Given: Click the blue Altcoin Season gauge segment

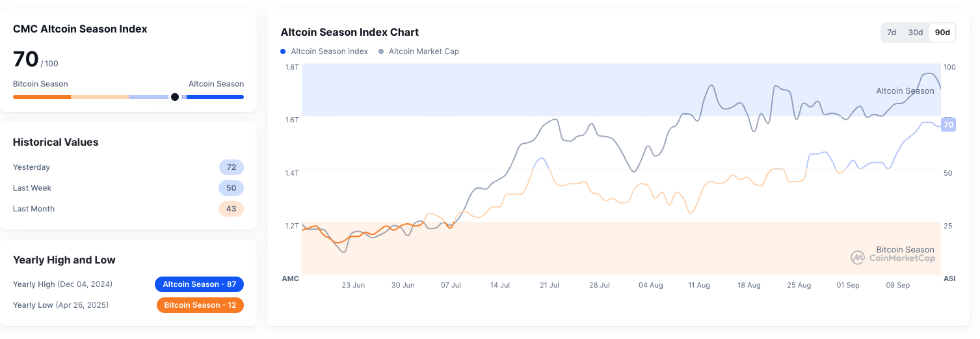Looking at the screenshot, I should pyautogui.click(x=215, y=97).
